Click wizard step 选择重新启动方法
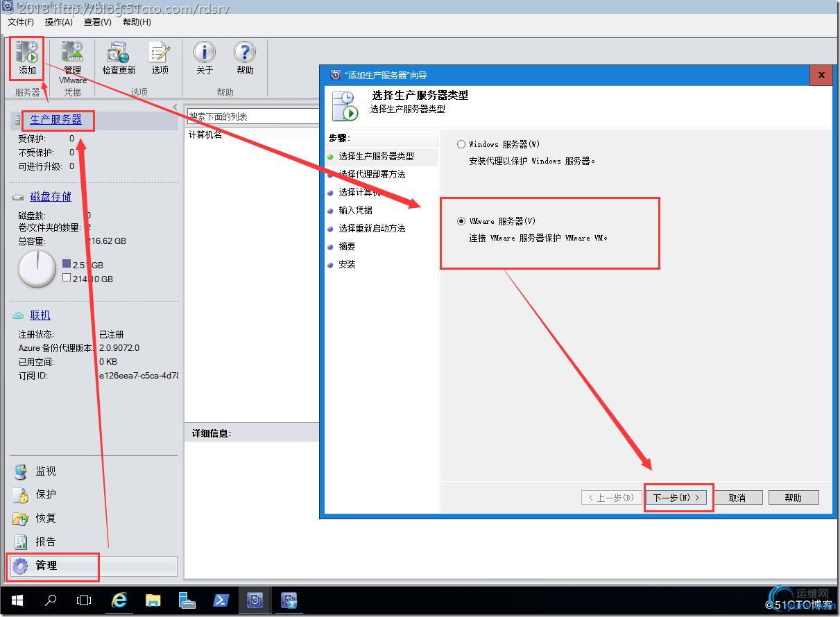This screenshot has width=840, height=617. (x=372, y=228)
